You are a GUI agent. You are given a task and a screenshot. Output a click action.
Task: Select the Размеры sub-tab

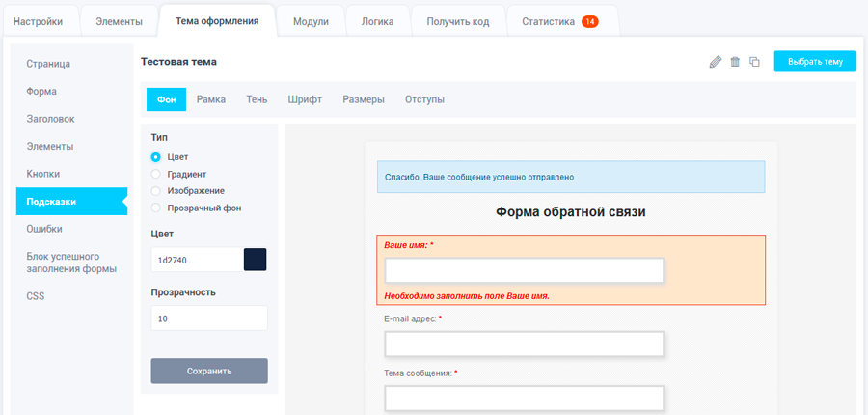pyautogui.click(x=364, y=99)
